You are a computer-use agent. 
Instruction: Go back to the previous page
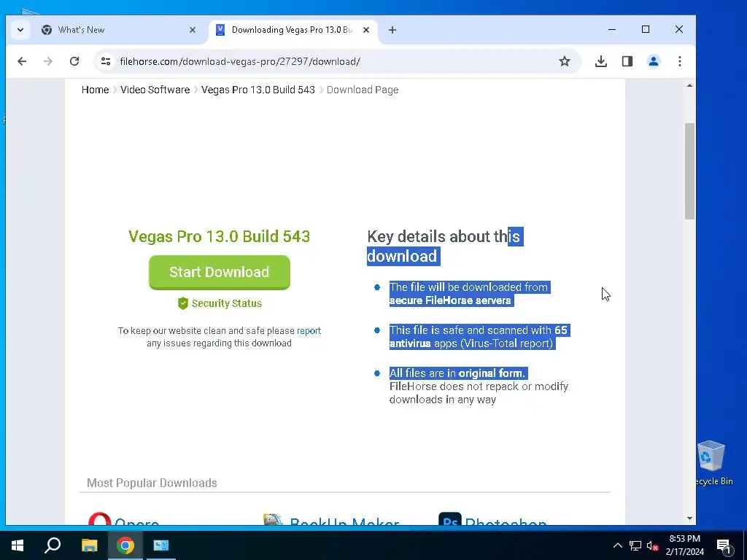coord(22,61)
